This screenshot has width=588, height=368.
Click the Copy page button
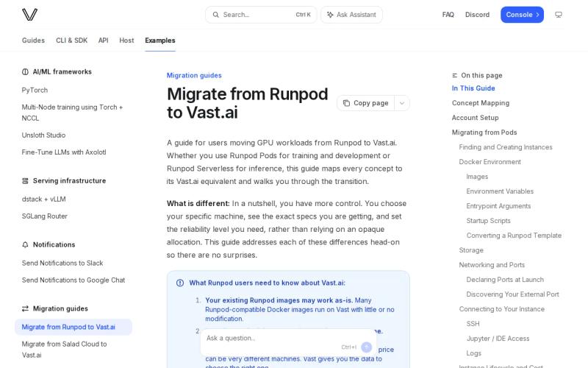pos(365,103)
